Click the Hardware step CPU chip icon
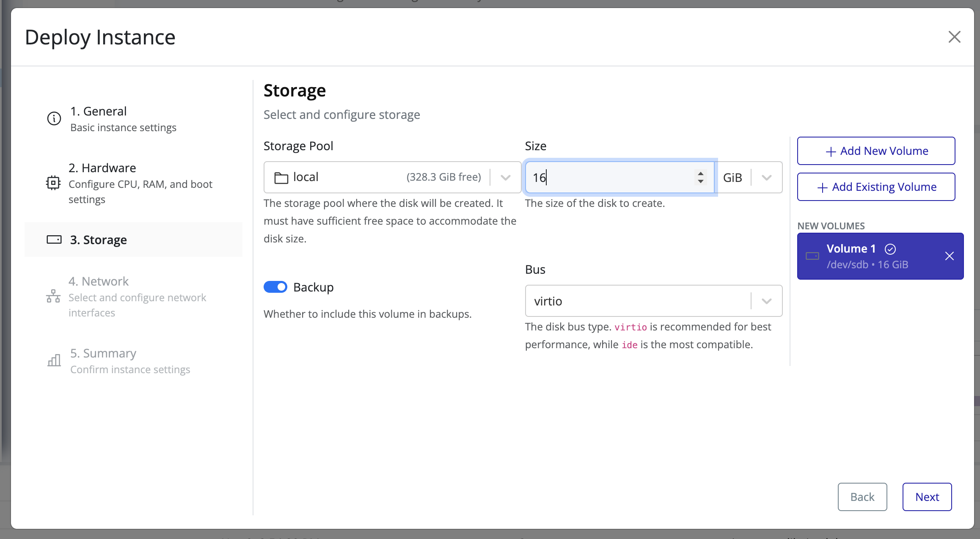 pos(53,183)
